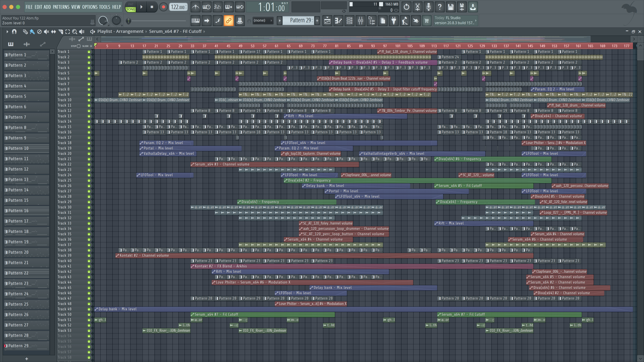Toggle the metronome icon
Image resolution: width=644 pixels, height=362 pixels.
[196, 7]
